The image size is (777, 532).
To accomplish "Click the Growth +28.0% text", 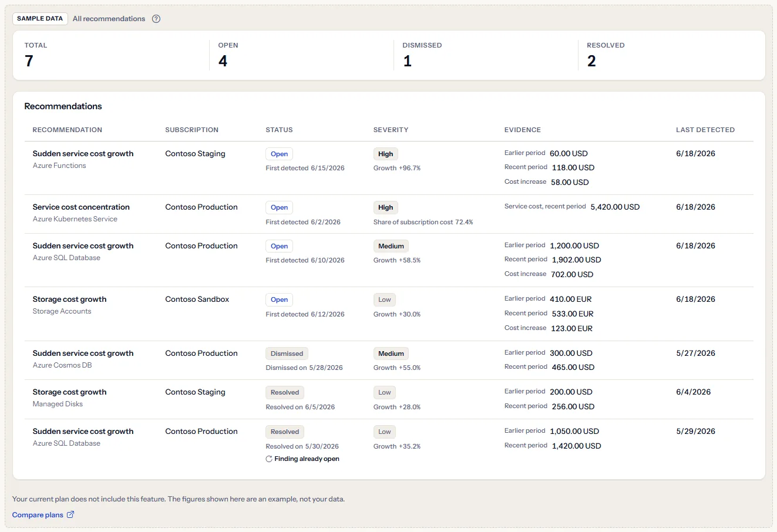I will coord(397,407).
